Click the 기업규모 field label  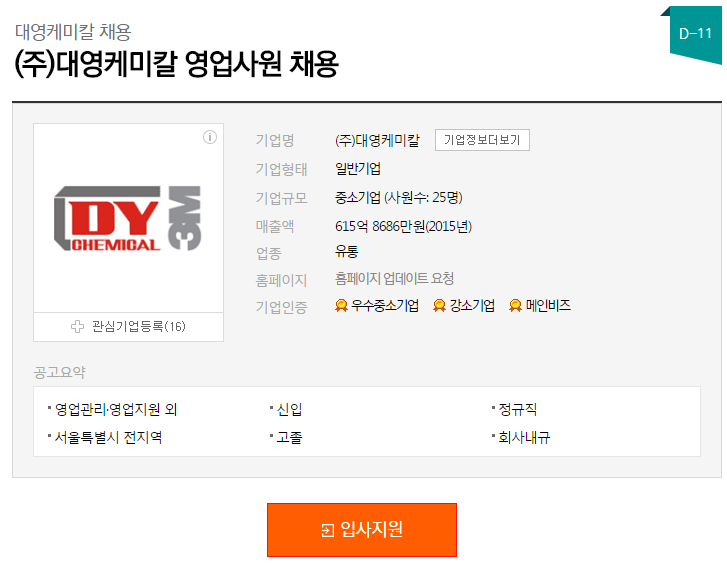pos(281,198)
